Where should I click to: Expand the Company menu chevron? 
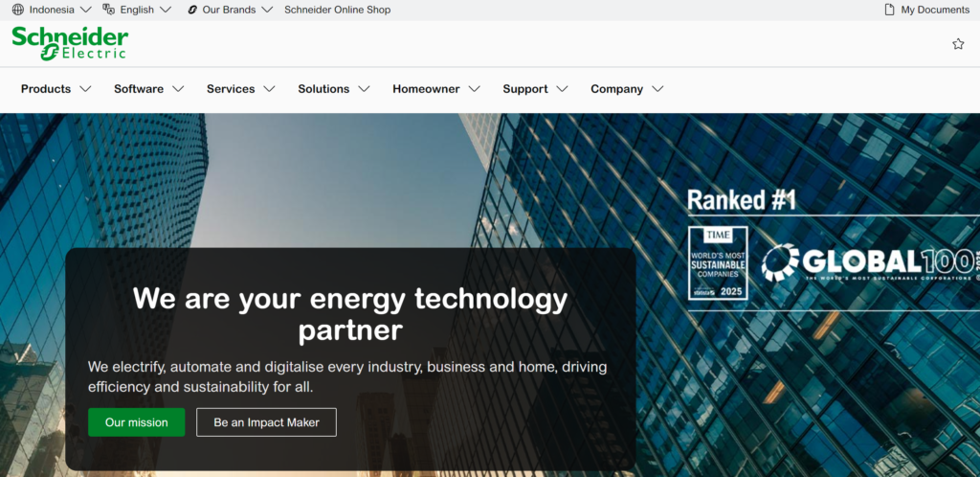click(657, 89)
